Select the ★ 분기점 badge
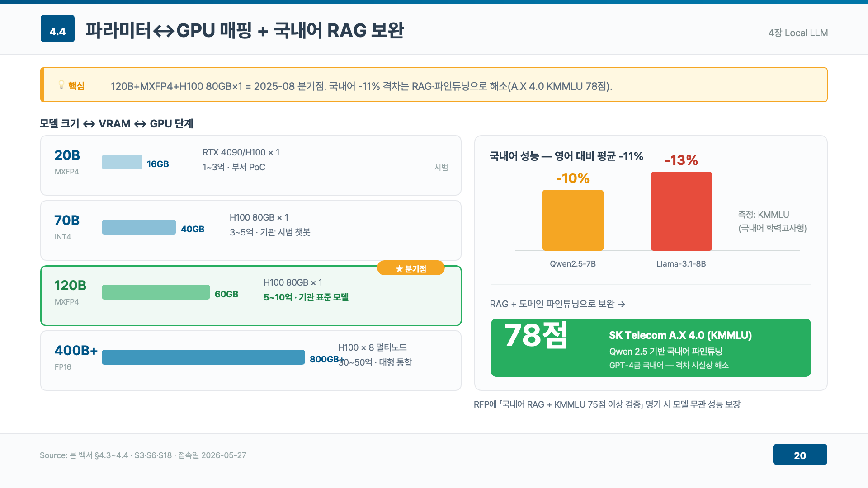Image resolution: width=868 pixels, height=488 pixels. tap(410, 268)
